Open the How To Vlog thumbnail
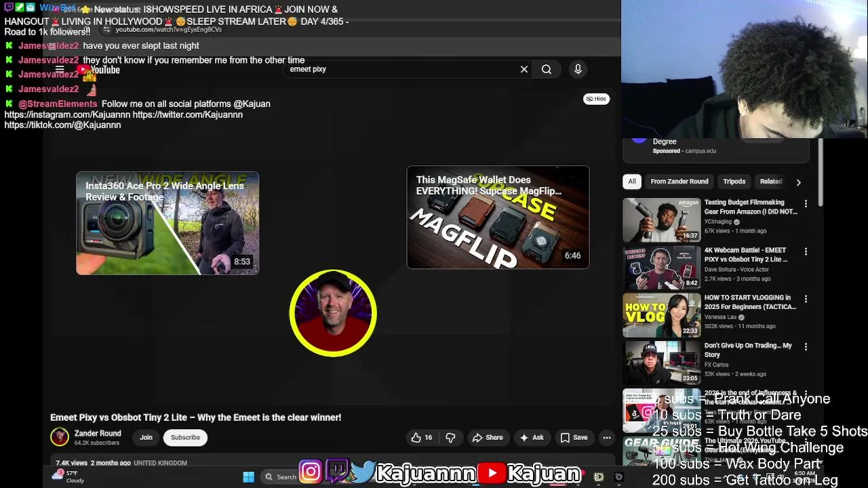Screen dimensions: 868x488 pyautogui.click(x=662, y=314)
